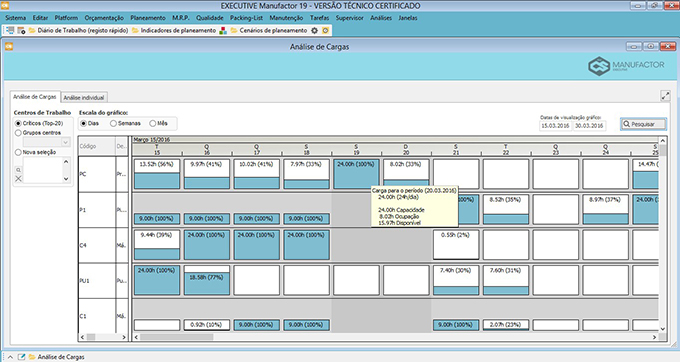Open the Planeamento menu
Viewport: 680px width, 362px height.
pos(148,18)
